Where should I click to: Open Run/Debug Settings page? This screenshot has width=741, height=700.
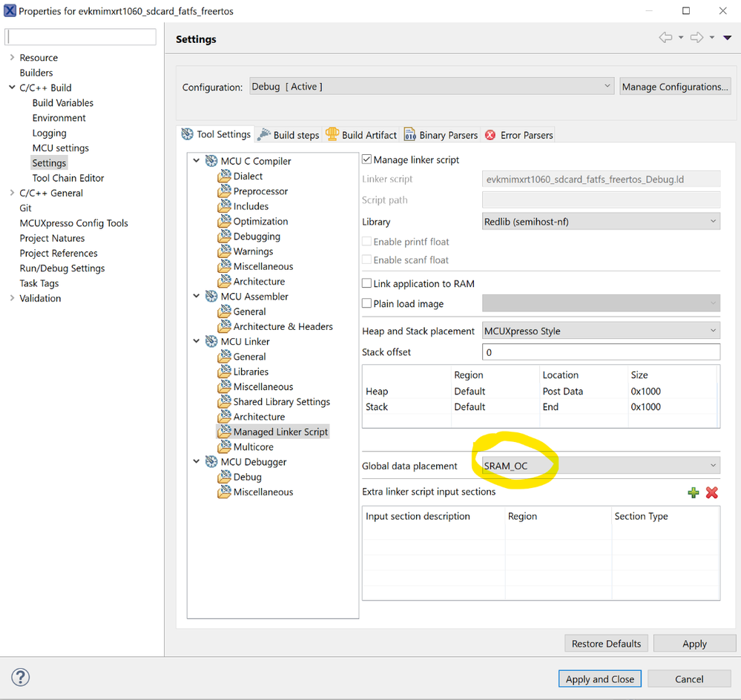(x=62, y=268)
